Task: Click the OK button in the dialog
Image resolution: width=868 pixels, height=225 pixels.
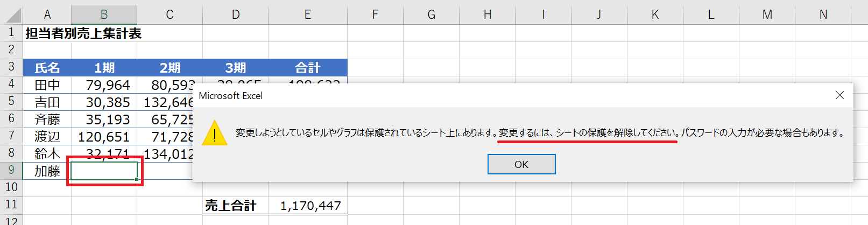Action: (x=521, y=164)
